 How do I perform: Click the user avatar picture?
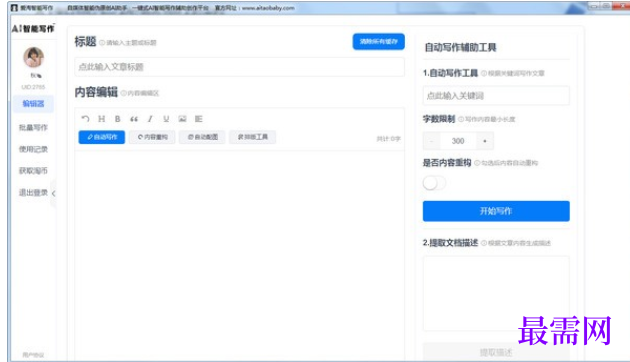pos(33,57)
